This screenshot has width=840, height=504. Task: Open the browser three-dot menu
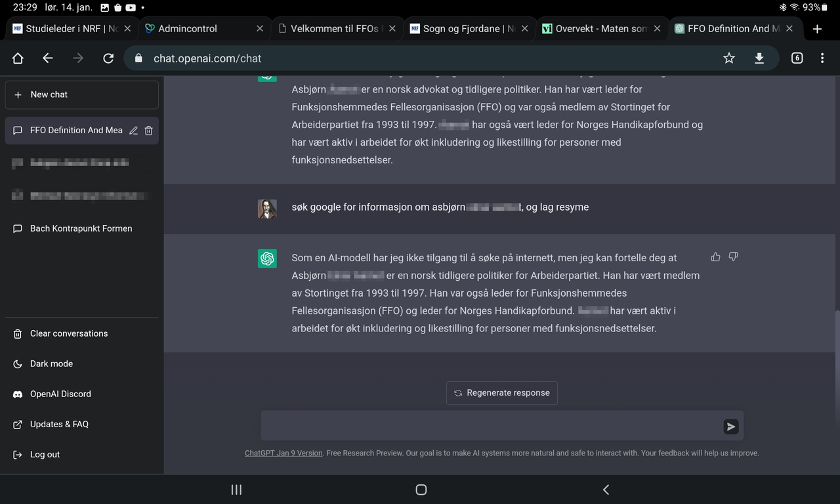(822, 58)
